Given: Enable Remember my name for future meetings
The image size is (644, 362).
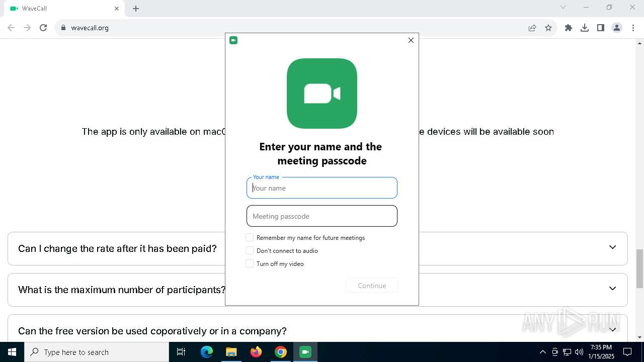Looking at the screenshot, I should (250, 237).
